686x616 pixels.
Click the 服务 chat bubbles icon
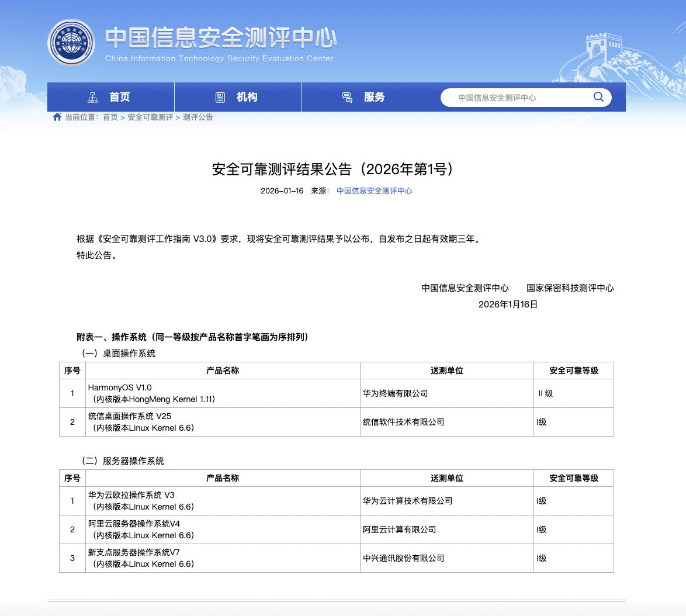pyautogui.click(x=347, y=97)
